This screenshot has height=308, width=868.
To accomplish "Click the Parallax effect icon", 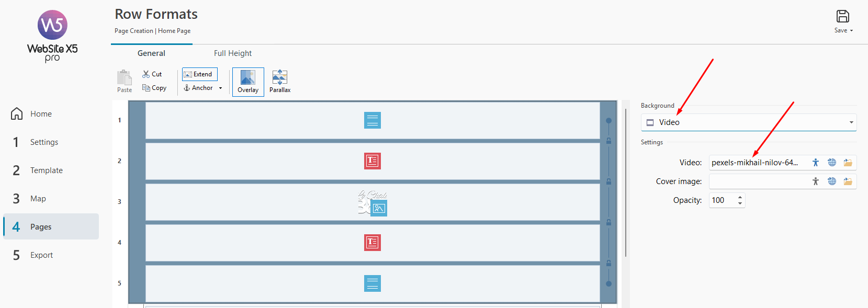I will (x=280, y=77).
